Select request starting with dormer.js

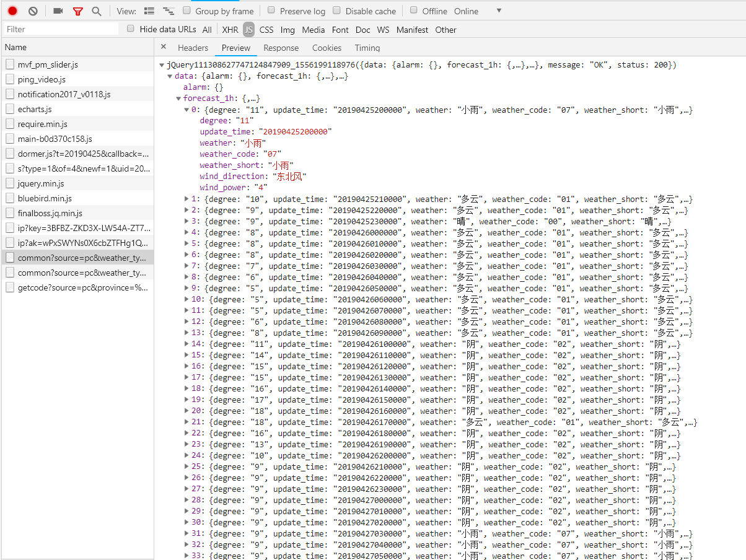tap(77, 154)
